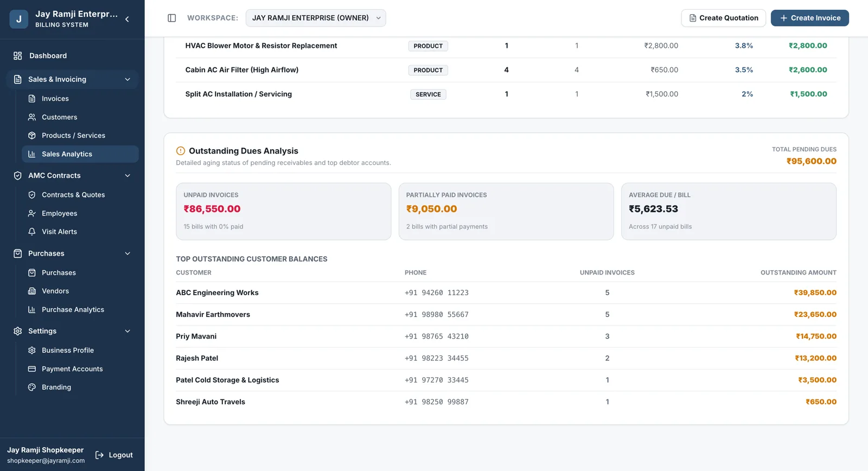Open the Partially Paid Invoices card
The height and width of the screenshot is (471, 868).
506,212
